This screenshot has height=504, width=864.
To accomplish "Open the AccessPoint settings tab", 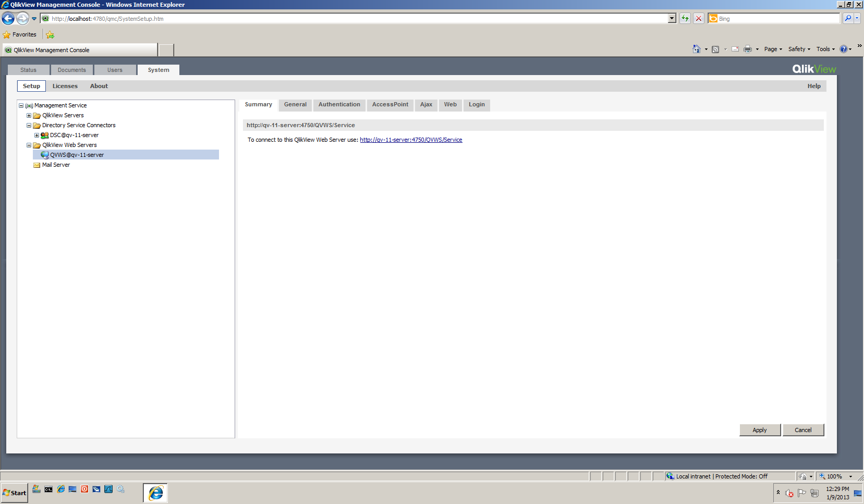I will click(x=390, y=105).
